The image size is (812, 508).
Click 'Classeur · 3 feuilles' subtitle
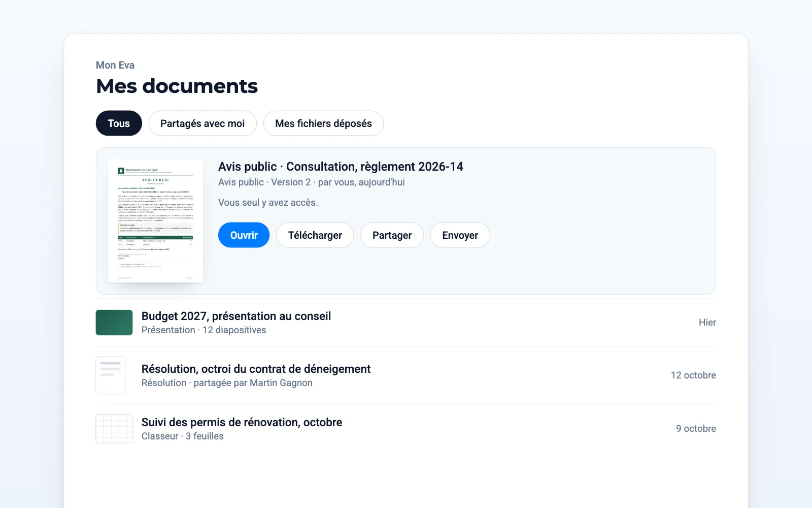pos(182,436)
